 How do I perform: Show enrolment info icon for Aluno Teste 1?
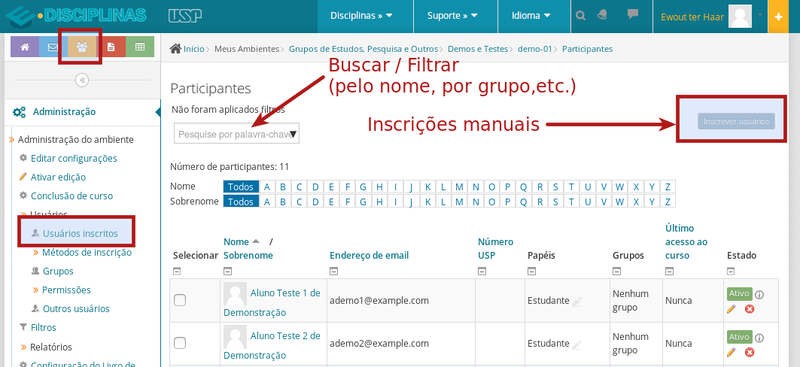pyautogui.click(x=759, y=295)
